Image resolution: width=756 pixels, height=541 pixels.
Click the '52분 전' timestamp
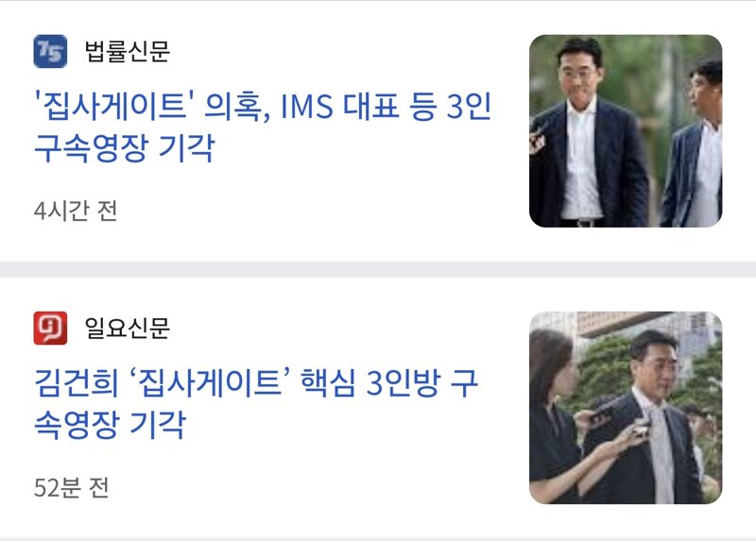[72, 487]
